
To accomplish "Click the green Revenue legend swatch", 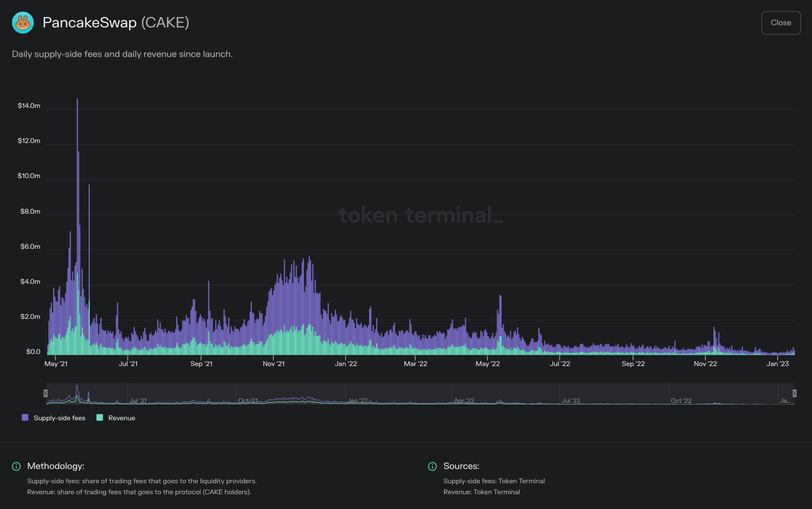I will 99,418.
